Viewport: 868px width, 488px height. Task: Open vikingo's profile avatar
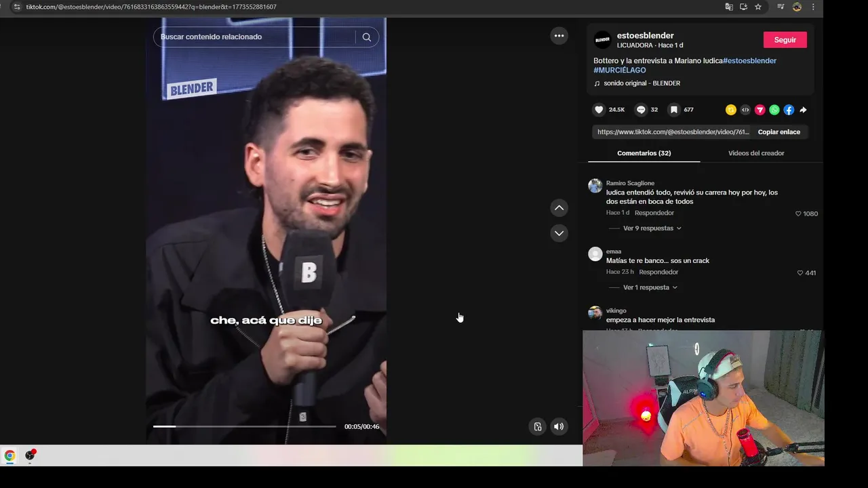pos(595,313)
